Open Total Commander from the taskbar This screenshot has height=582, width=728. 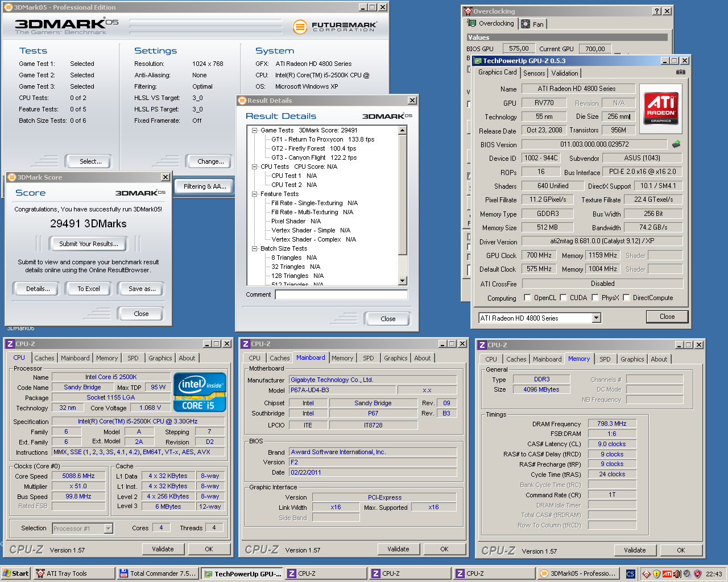coord(158,573)
